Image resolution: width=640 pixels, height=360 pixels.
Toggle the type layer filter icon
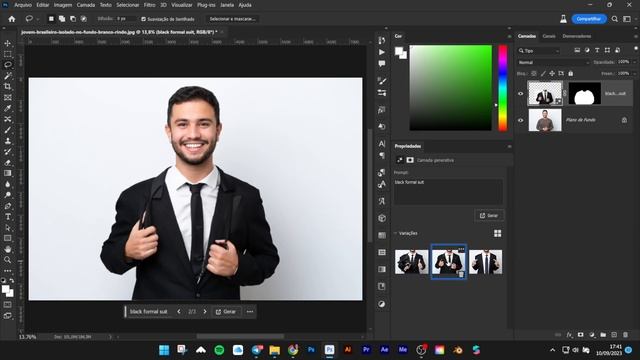[x=597, y=50]
